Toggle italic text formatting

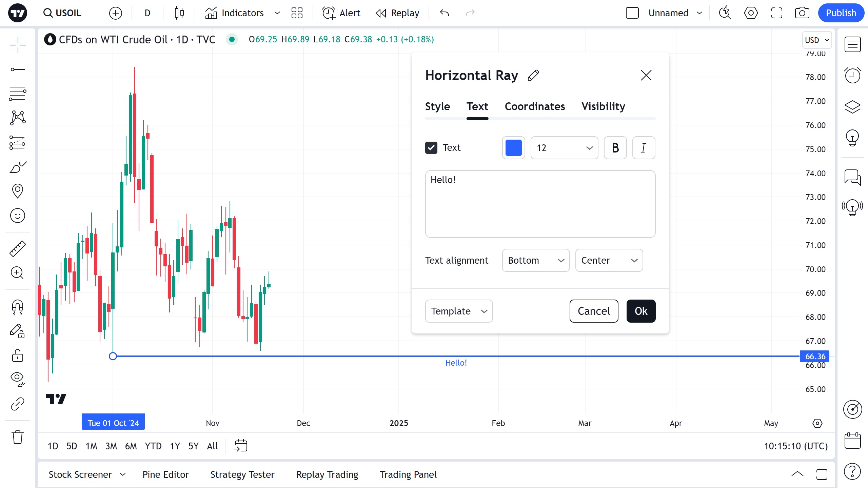click(x=643, y=148)
